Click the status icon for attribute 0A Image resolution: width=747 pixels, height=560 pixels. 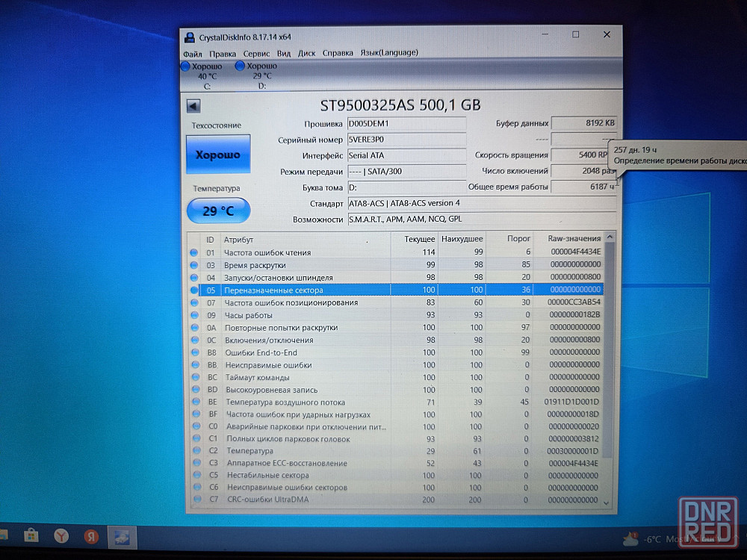click(195, 327)
